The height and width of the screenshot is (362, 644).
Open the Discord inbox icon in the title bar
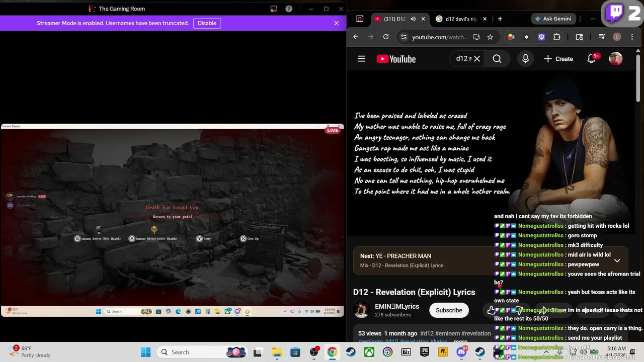click(x=274, y=9)
